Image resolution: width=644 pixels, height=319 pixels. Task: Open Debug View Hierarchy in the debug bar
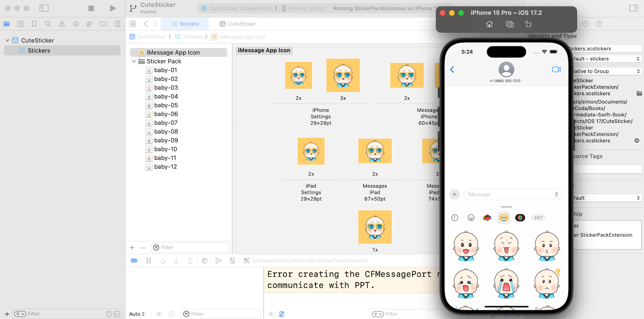pyautogui.click(x=205, y=260)
